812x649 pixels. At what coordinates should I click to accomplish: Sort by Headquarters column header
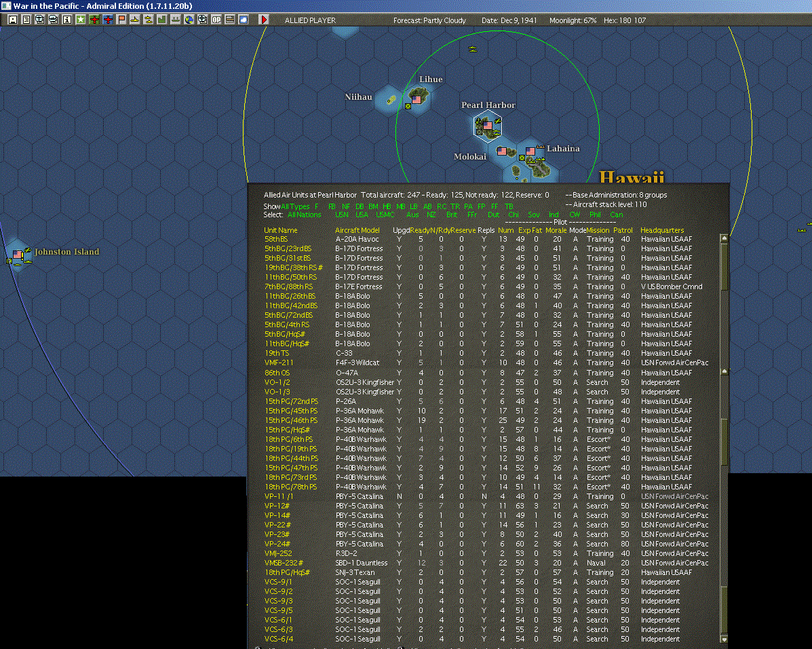coord(662,230)
